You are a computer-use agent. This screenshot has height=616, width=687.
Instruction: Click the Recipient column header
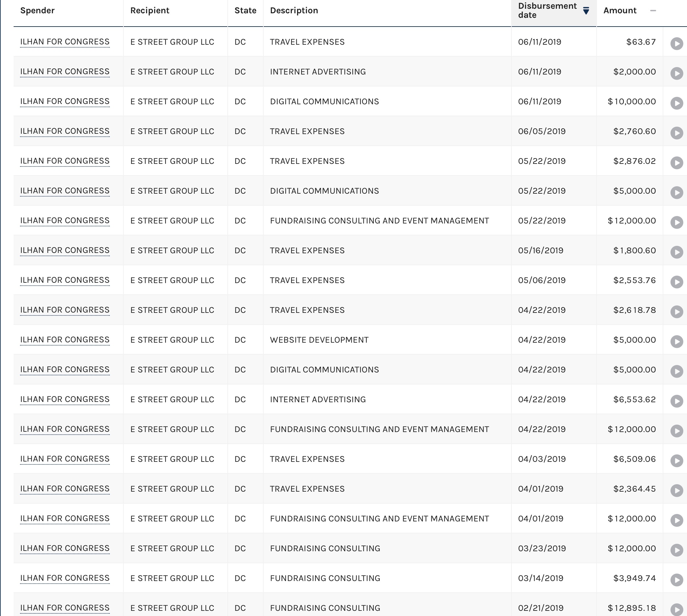coord(150,10)
